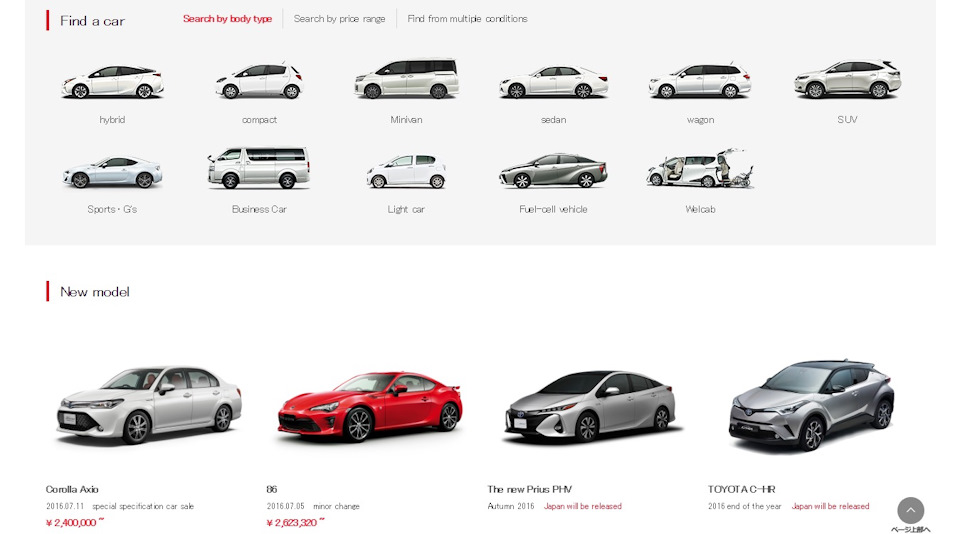
Task: Click the Welcab label text
Action: 700,209
